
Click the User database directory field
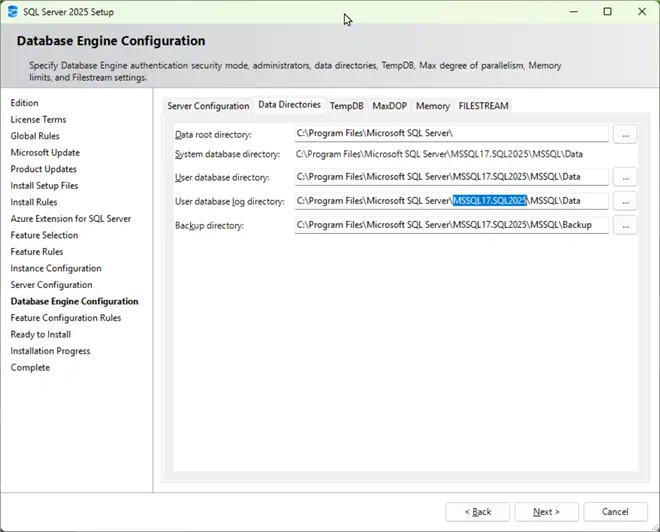[451, 177]
